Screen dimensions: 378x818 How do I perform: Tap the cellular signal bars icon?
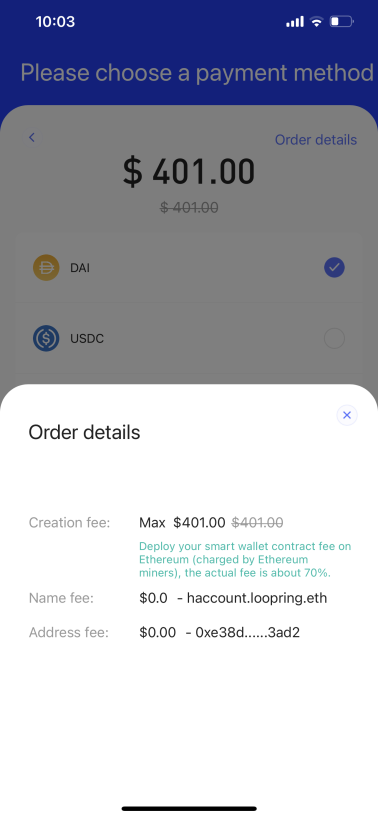coord(295,21)
